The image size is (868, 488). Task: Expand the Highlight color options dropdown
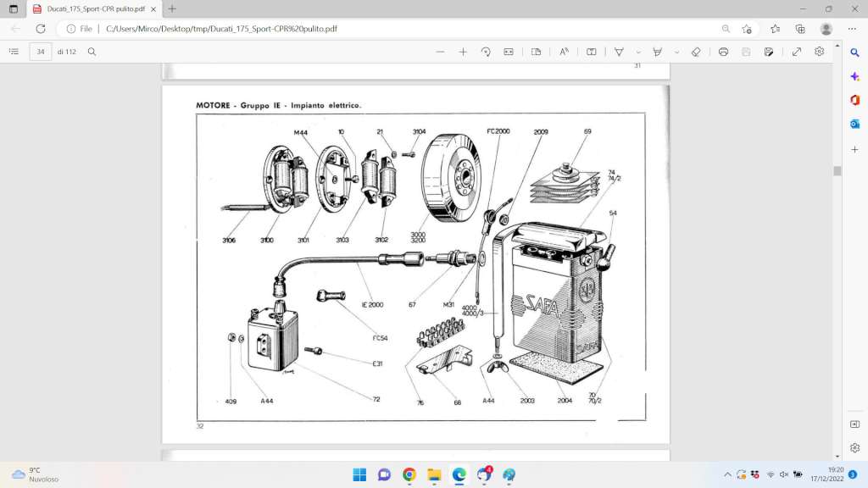click(676, 52)
